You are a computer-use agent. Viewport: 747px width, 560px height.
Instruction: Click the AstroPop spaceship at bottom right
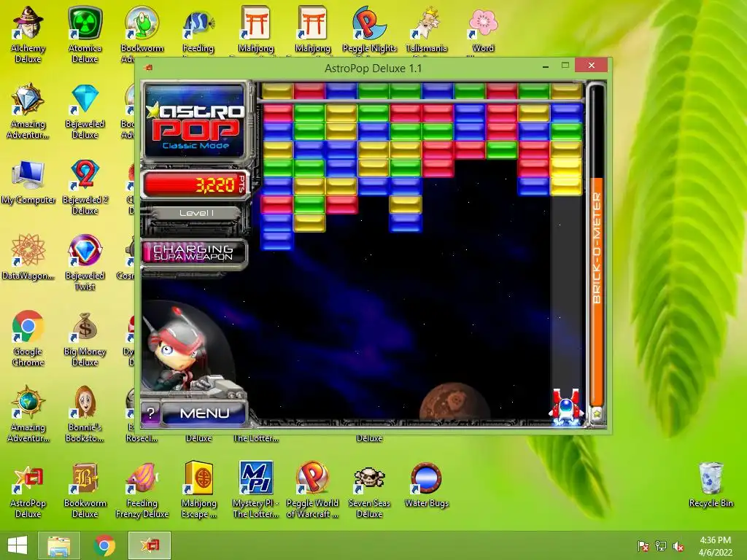565,406
